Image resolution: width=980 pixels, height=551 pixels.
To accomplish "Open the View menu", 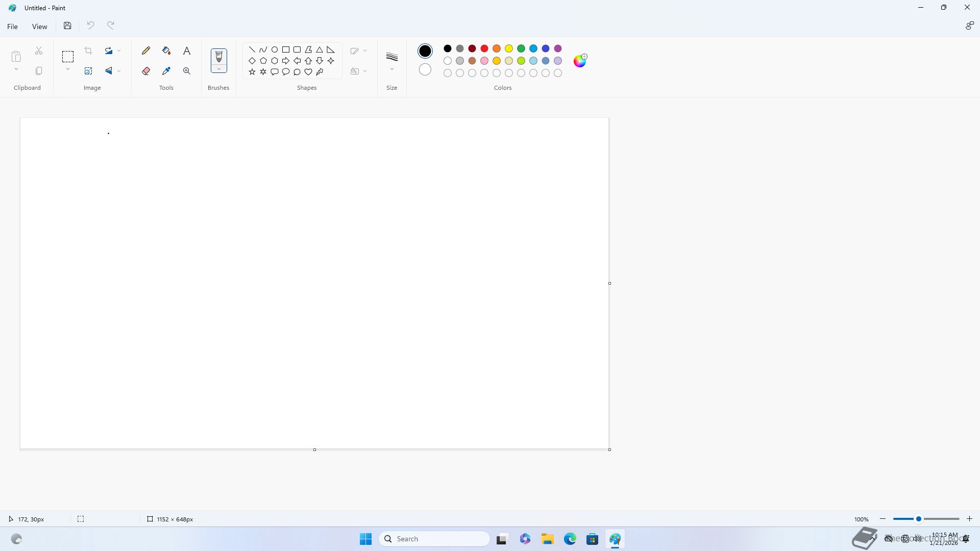I will 39,27.
